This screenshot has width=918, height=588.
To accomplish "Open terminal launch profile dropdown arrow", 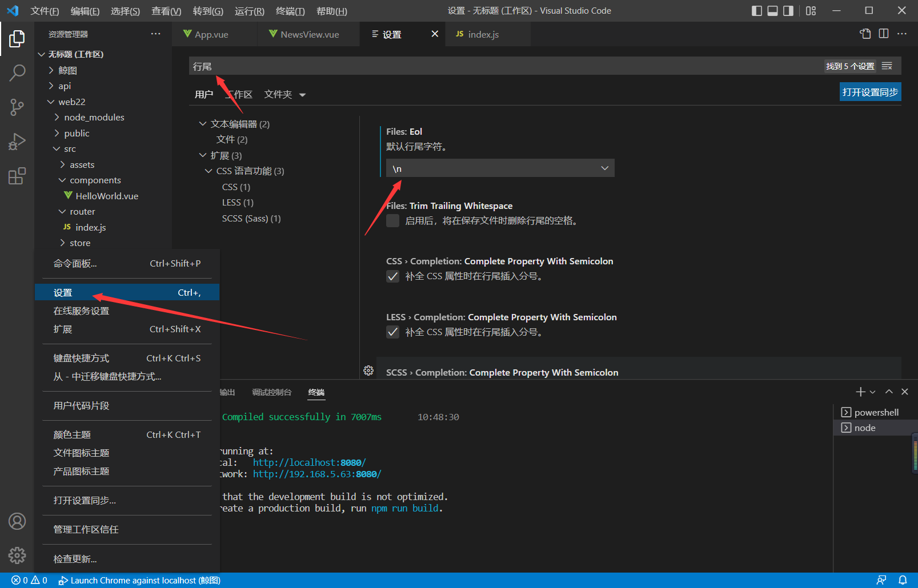I will click(872, 392).
